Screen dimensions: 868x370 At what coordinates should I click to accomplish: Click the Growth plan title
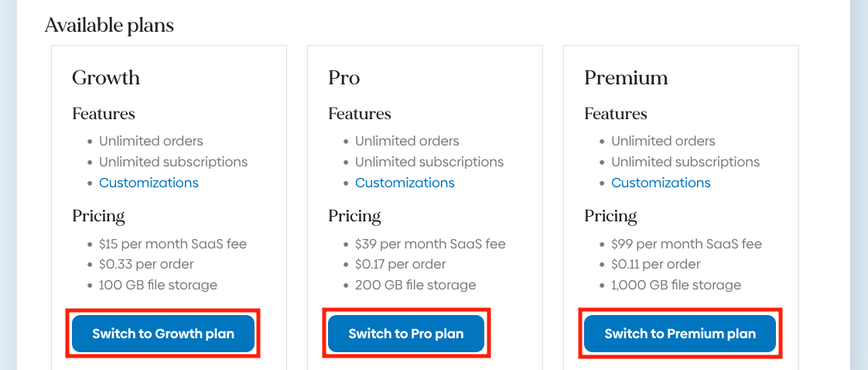tap(106, 77)
